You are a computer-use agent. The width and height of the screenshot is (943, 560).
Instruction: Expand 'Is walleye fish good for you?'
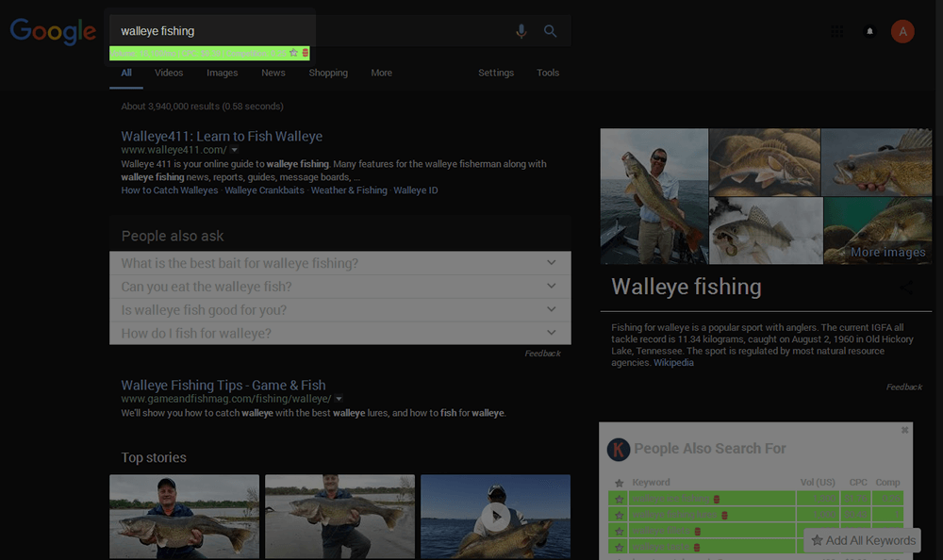coord(340,310)
